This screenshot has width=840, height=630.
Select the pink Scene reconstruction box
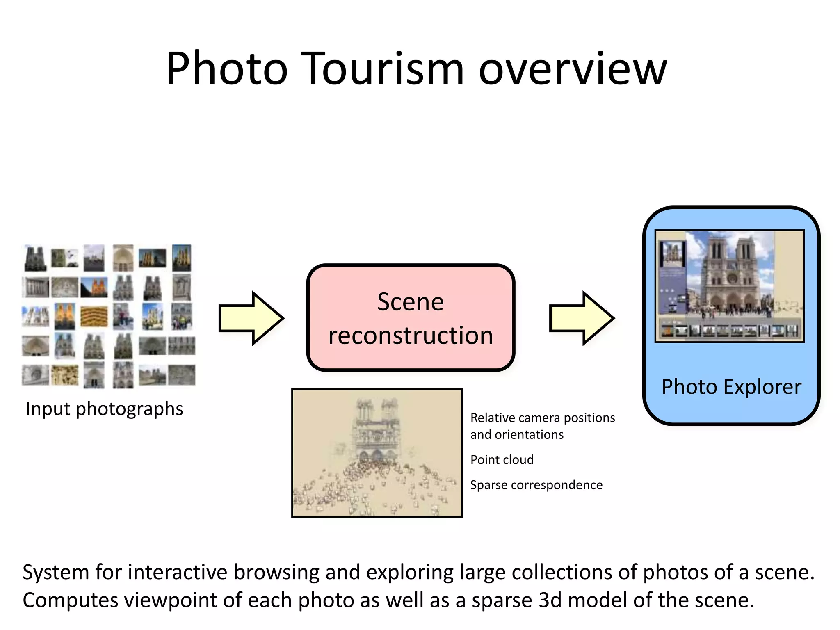tap(411, 318)
